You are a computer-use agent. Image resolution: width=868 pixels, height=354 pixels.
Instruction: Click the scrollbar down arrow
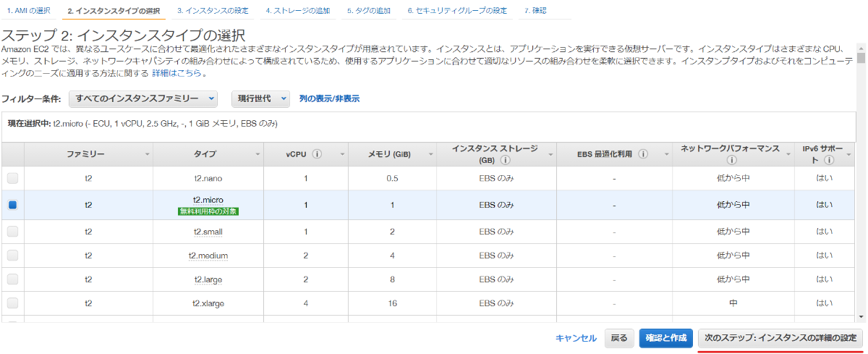861,316
